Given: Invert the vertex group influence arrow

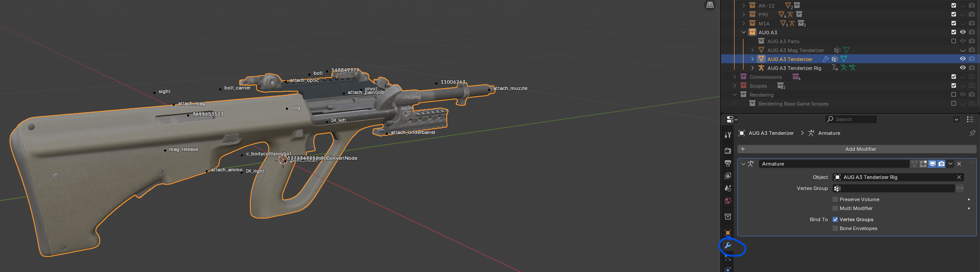Looking at the screenshot, I should click(x=960, y=188).
